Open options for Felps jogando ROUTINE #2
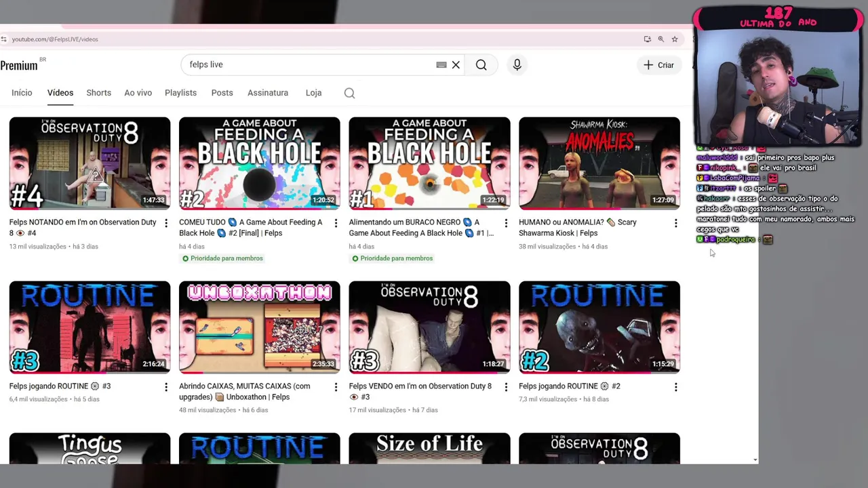The image size is (868, 488). click(675, 387)
